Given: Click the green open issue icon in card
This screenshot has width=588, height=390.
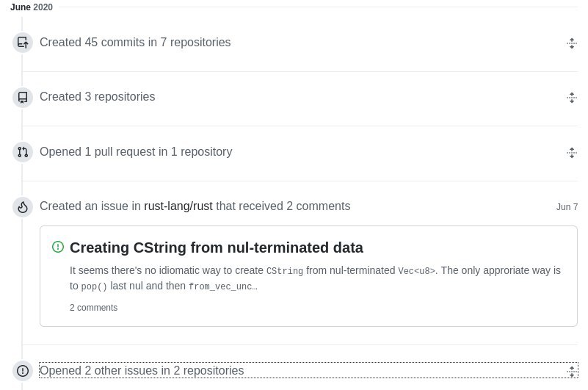Looking at the screenshot, I should pos(58,247).
